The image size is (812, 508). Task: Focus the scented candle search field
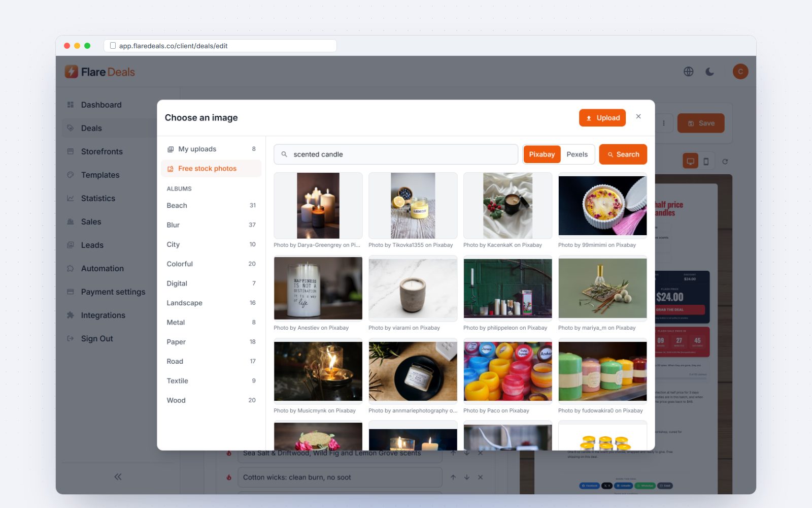click(x=396, y=154)
